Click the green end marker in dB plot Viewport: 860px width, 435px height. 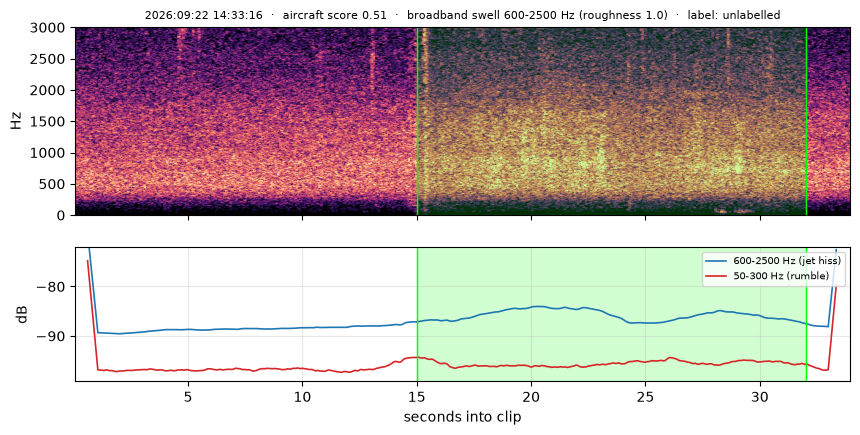click(x=806, y=314)
